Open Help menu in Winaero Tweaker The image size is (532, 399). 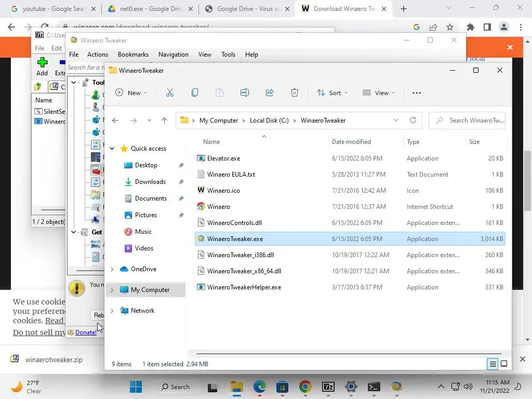tap(251, 55)
